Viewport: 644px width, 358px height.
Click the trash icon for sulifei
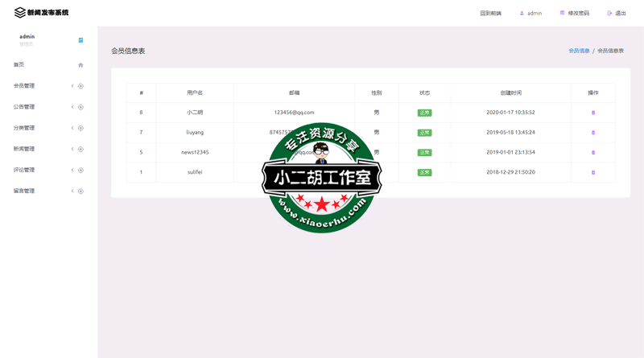coord(593,172)
